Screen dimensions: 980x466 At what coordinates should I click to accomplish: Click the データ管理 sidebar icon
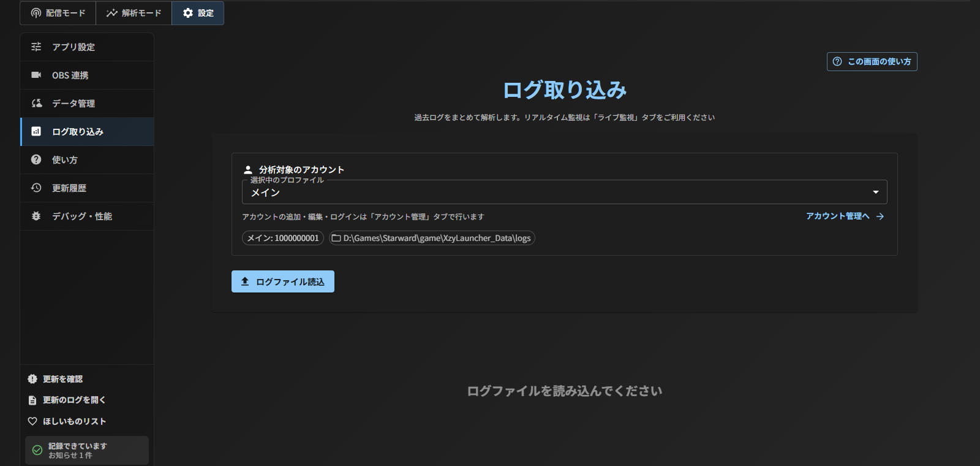(x=37, y=103)
